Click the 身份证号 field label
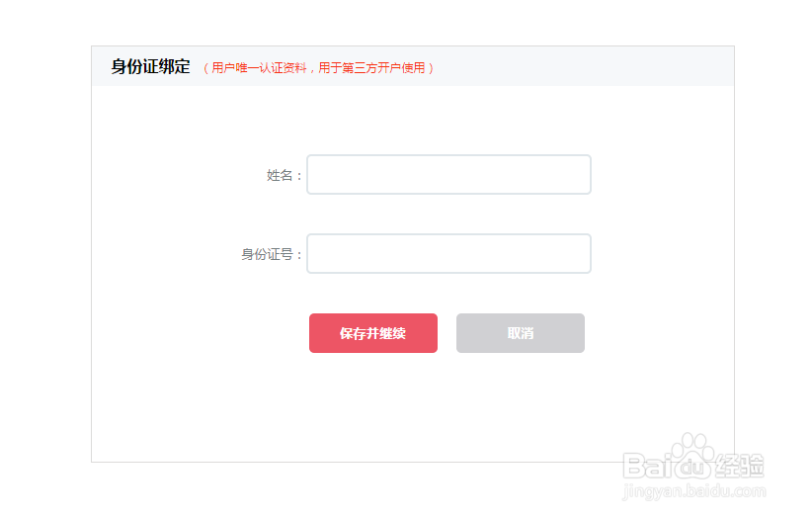 269,255
